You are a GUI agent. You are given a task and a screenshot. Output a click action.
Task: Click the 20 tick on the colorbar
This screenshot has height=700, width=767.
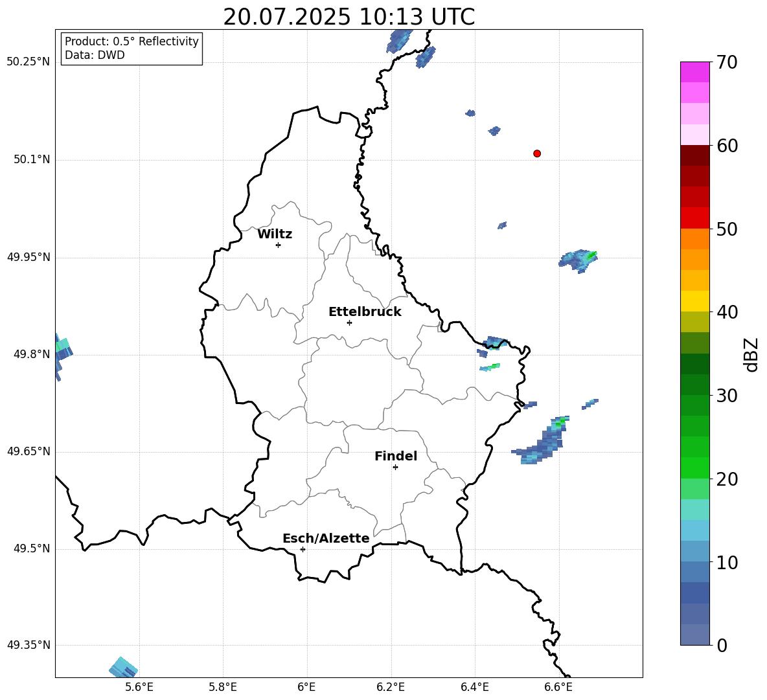tap(726, 479)
